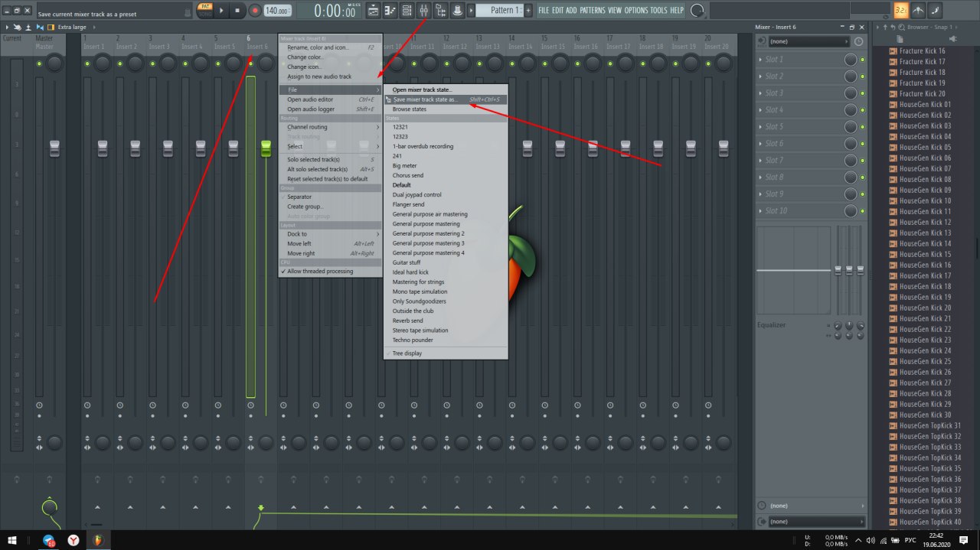
Task: Click the 3.2 snap indicator icon
Action: [x=902, y=10]
